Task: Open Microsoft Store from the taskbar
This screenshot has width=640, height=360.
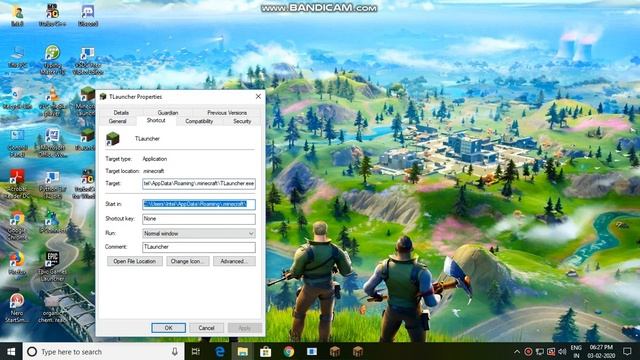Action: pos(265,351)
